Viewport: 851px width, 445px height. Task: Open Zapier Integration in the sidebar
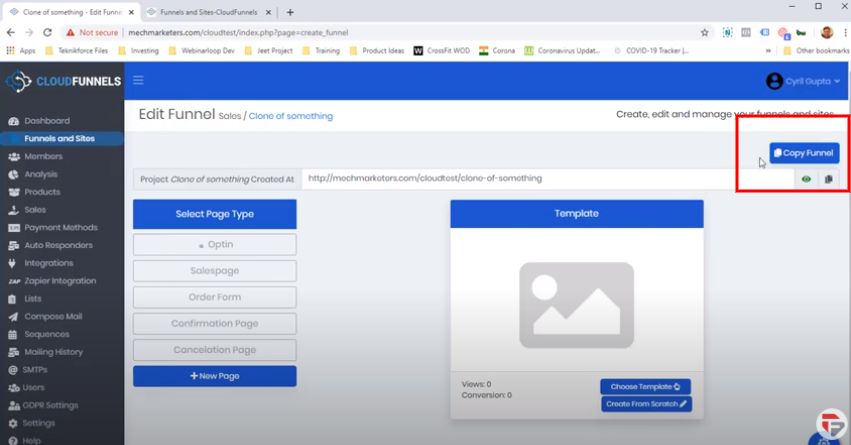click(x=60, y=281)
